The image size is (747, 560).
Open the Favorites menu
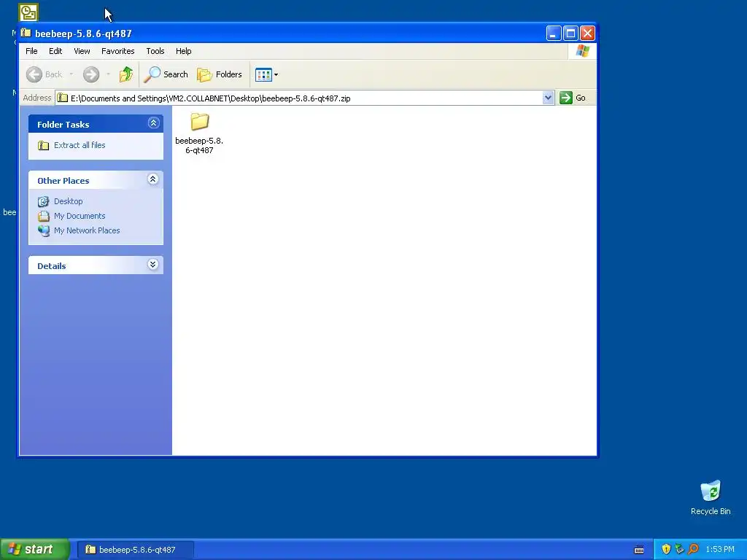click(117, 51)
